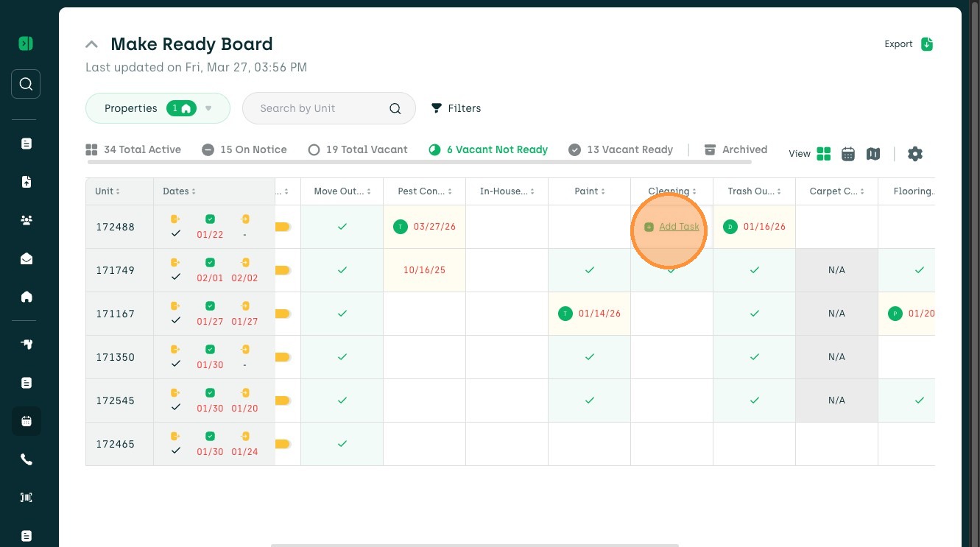Open the people icon in sidebar
The height and width of the screenshot is (547, 980).
pos(27,220)
